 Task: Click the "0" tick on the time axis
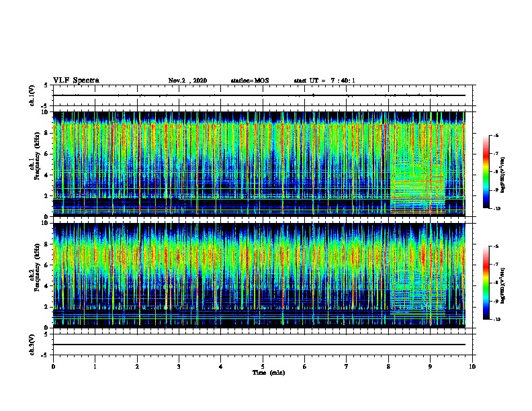point(53,367)
